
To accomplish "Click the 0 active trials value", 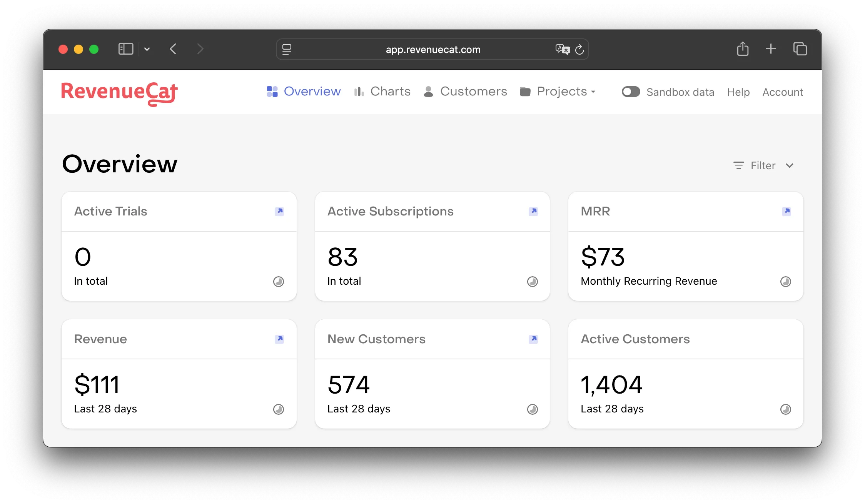I will [83, 257].
